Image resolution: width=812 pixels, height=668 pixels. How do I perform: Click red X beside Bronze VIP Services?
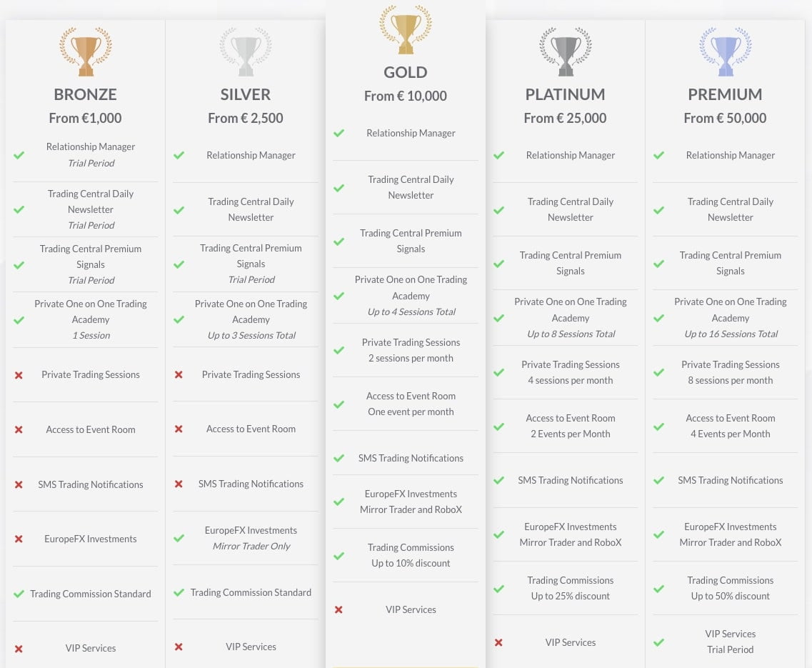click(x=19, y=649)
